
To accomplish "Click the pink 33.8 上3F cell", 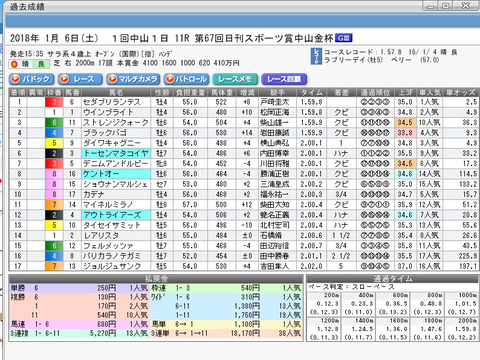I will (x=405, y=133).
